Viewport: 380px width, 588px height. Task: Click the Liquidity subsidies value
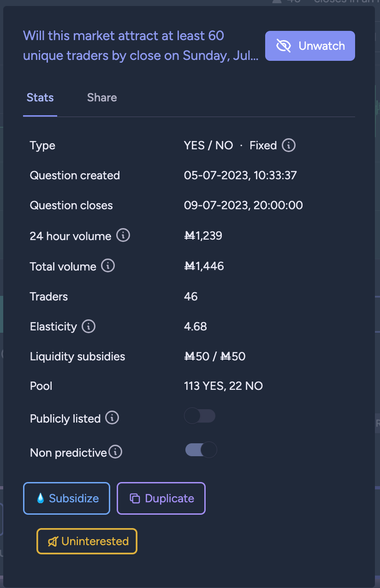point(214,356)
